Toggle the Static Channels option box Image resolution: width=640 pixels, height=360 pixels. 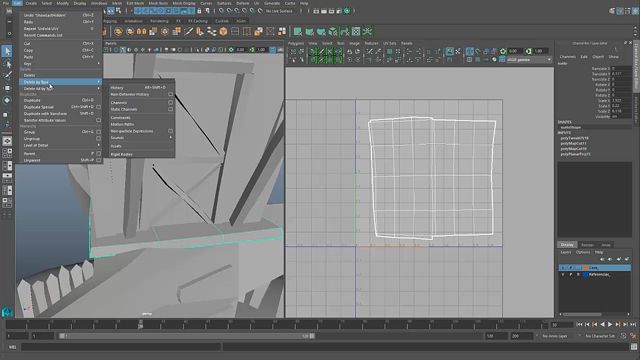point(170,109)
